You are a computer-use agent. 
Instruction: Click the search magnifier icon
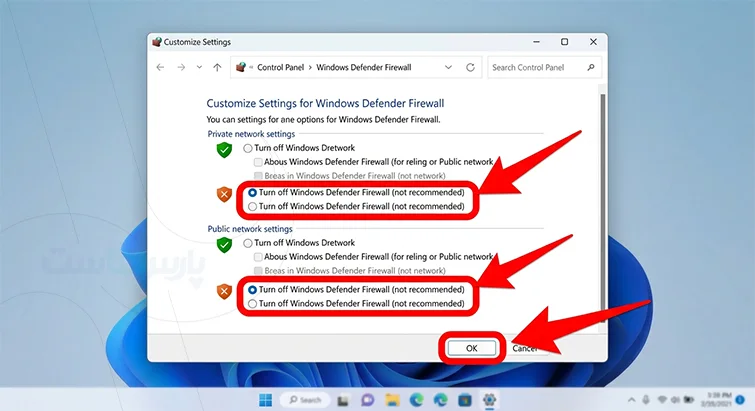coord(591,67)
